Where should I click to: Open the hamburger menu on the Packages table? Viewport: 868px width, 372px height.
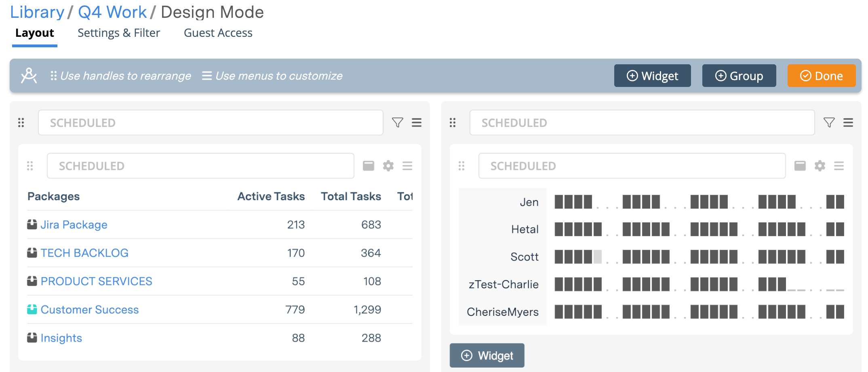(407, 166)
